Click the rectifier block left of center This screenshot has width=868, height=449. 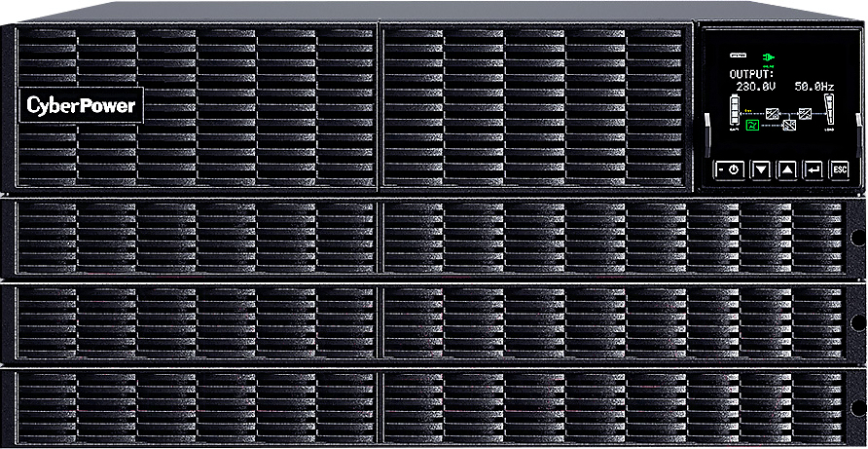pos(771,112)
